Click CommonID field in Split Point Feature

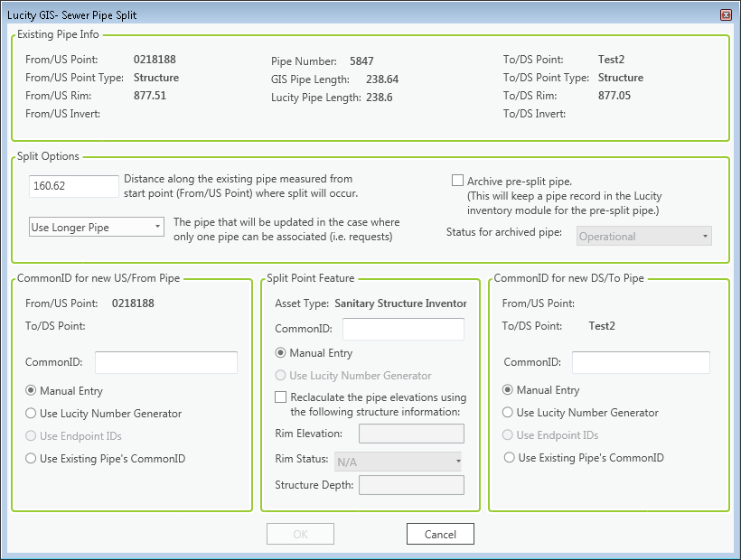404,329
